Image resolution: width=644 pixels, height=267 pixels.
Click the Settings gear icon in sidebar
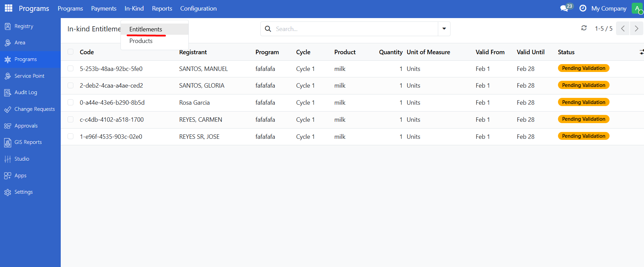pos(8,192)
